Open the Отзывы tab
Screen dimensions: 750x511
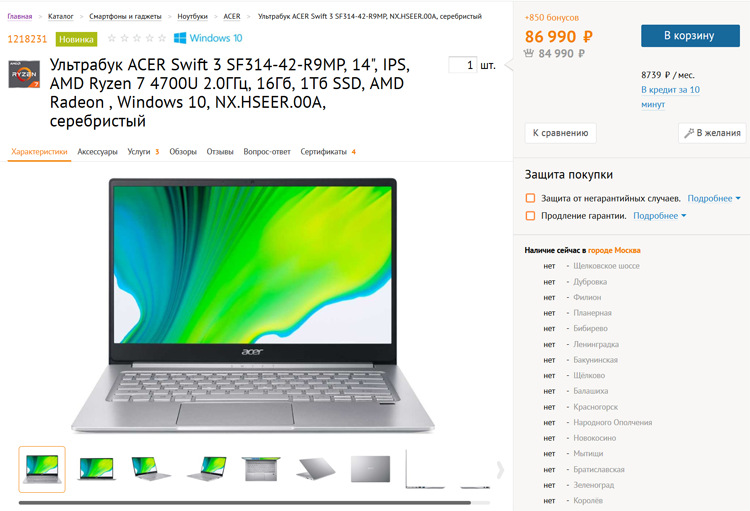pyautogui.click(x=220, y=152)
